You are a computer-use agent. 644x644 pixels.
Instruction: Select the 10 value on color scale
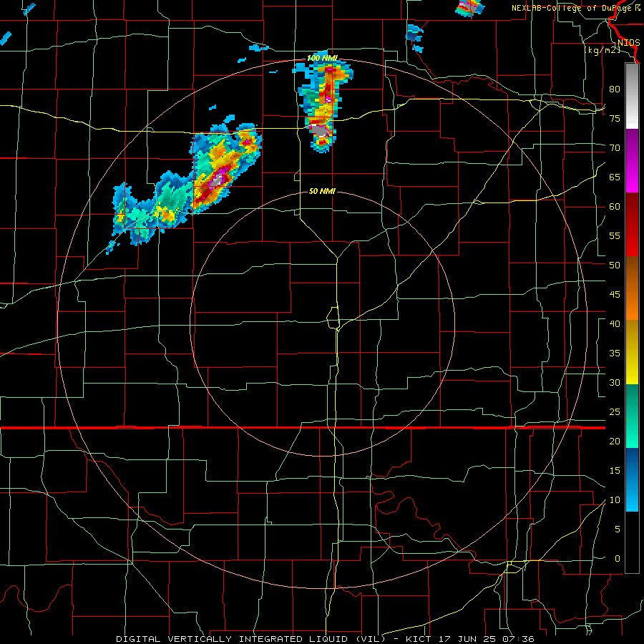pos(615,500)
